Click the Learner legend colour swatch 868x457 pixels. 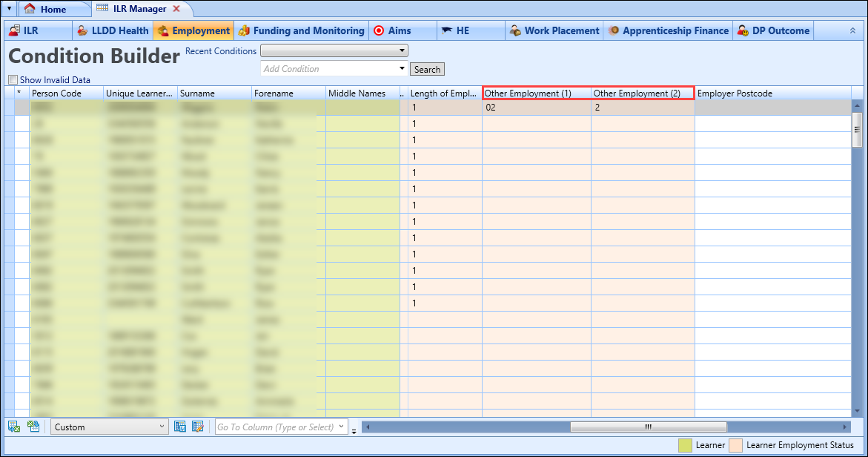tap(685, 445)
